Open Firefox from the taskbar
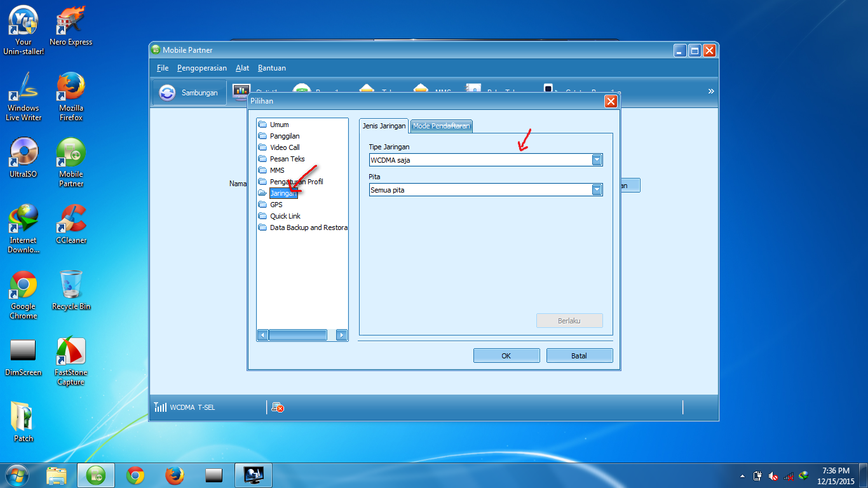868x488 pixels. pyautogui.click(x=174, y=475)
